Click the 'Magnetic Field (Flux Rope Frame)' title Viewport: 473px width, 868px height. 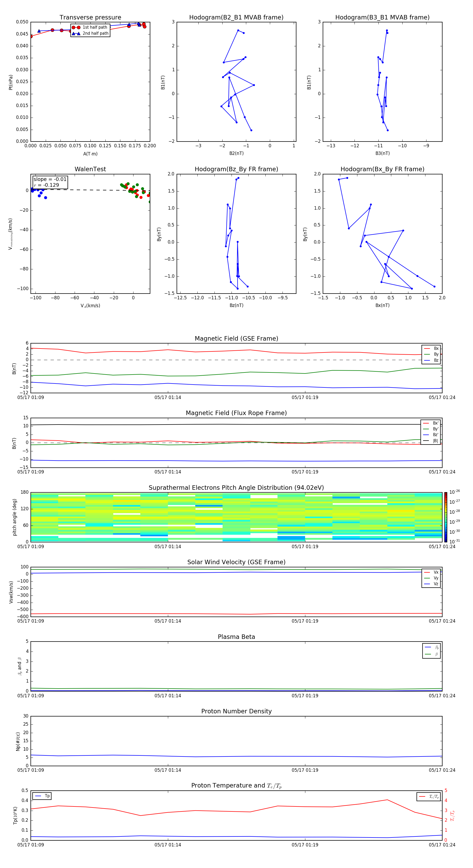point(236,413)
